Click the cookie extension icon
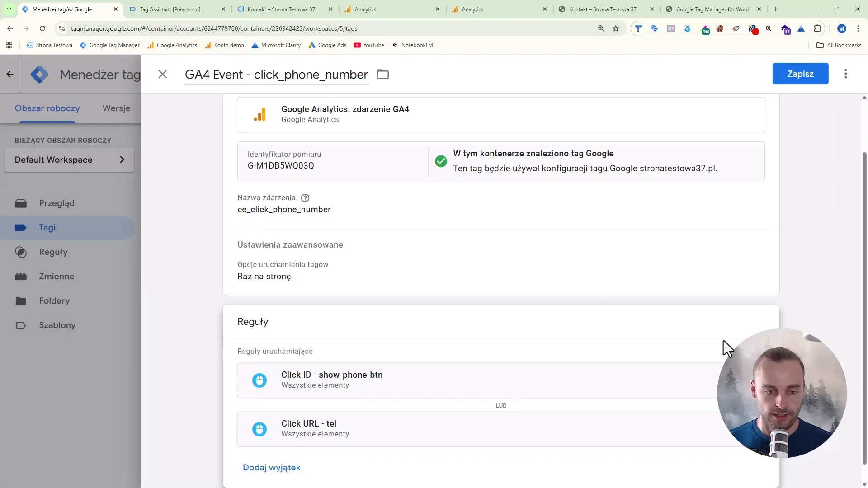 pos(720,28)
